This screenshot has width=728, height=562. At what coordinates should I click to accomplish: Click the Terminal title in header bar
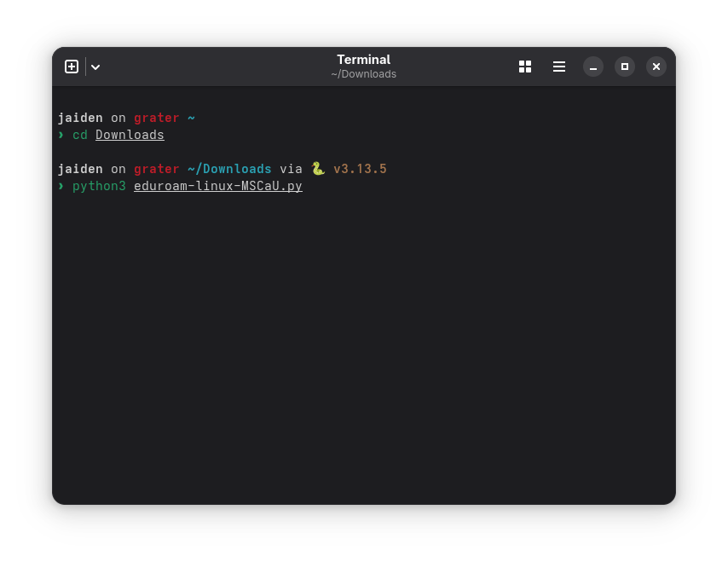[x=363, y=60]
